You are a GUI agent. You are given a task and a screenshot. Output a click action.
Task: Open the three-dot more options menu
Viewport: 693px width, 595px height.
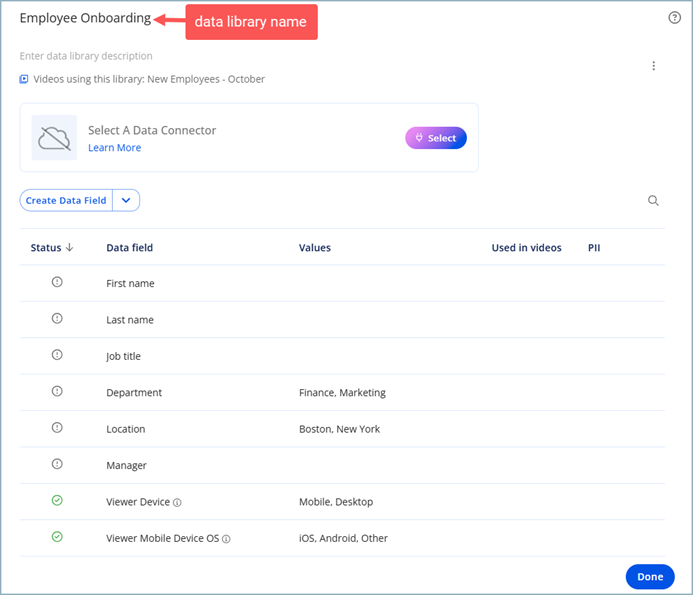point(654,66)
